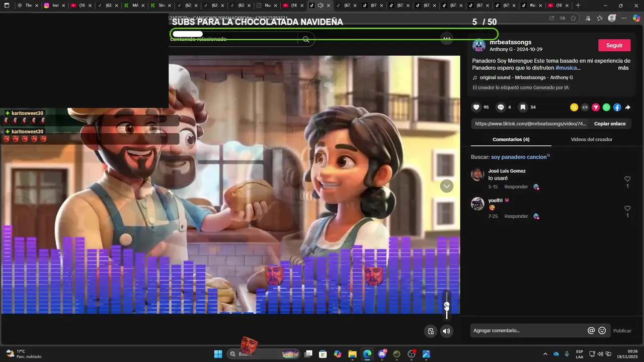644x362 pixels.
Task: Open page in app icon in address bar
Action: (x=551, y=18)
